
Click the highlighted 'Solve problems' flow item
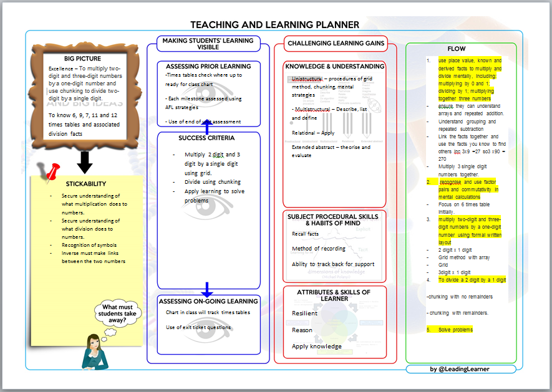tap(455, 329)
